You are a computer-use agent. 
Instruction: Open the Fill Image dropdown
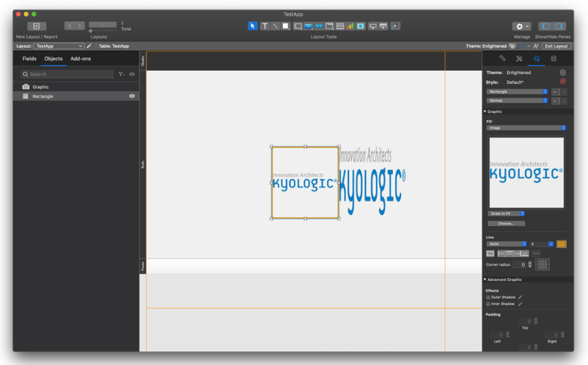[526, 128]
